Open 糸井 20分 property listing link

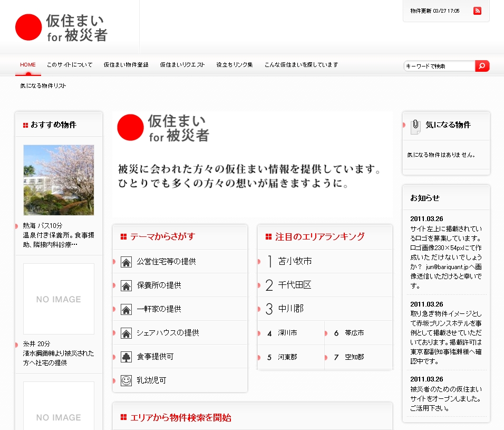click(x=37, y=343)
